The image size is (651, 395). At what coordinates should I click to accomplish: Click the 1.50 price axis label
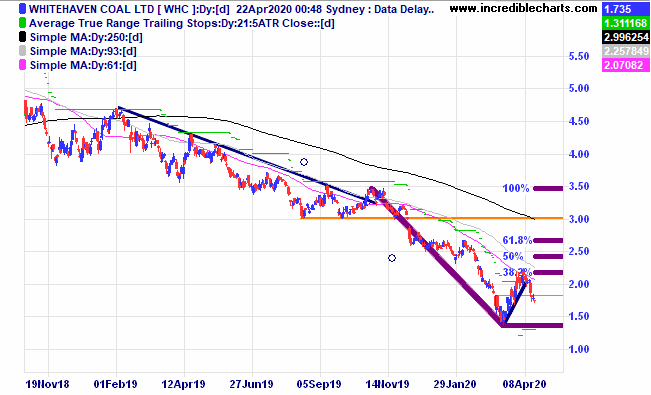579,316
